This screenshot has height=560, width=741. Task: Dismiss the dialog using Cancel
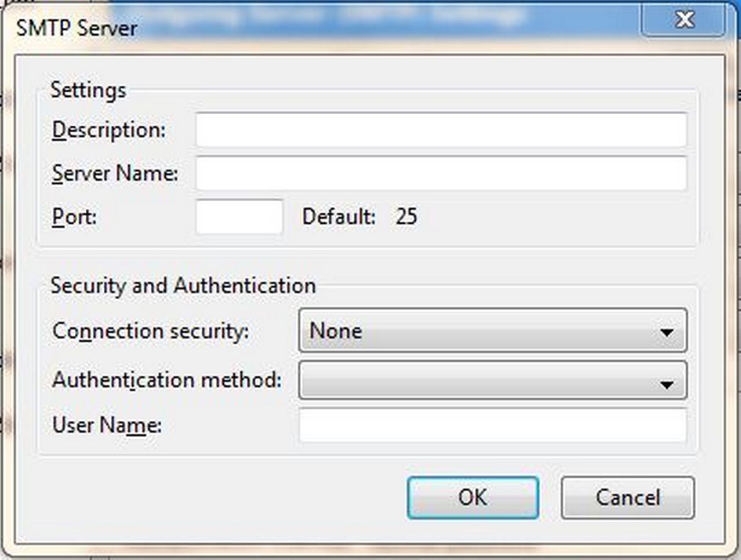tap(628, 497)
